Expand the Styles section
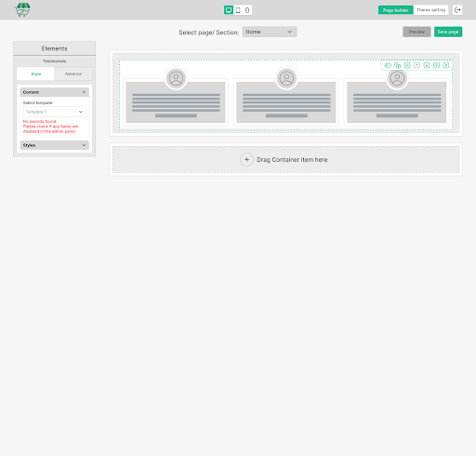The height and width of the screenshot is (456, 476). [55, 145]
